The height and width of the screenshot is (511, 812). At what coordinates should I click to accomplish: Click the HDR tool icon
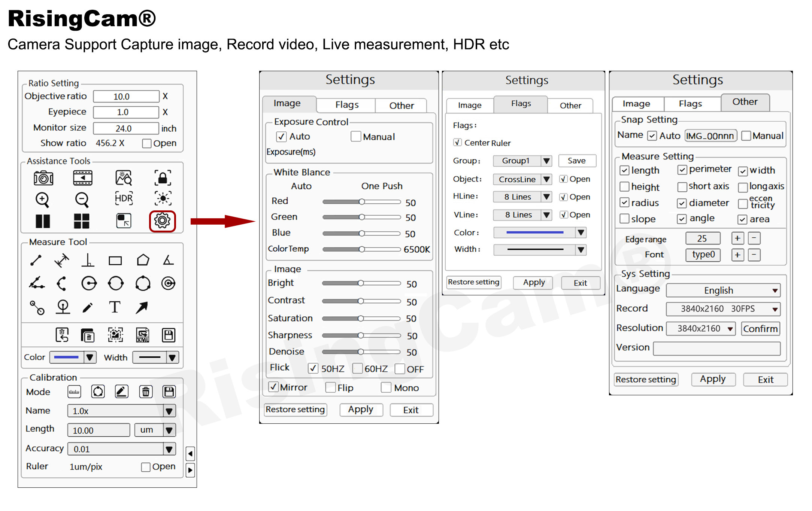pyautogui.click(x=124, y=198)
